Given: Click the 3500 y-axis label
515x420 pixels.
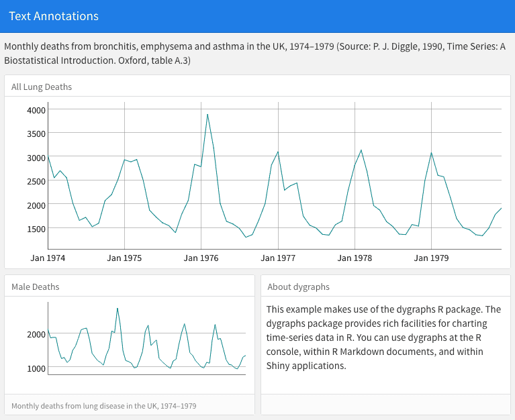Looking at the screenshot, I should (x=36, y=134).
